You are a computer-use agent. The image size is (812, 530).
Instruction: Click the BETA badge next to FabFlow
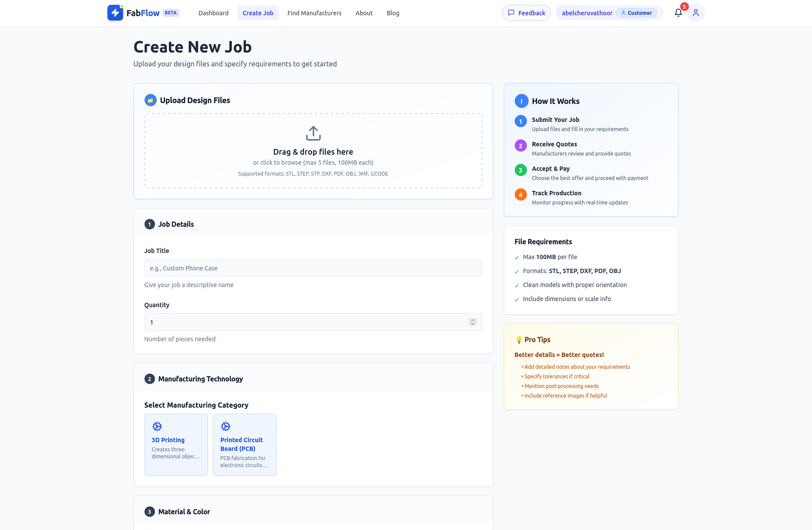(171, 13)
